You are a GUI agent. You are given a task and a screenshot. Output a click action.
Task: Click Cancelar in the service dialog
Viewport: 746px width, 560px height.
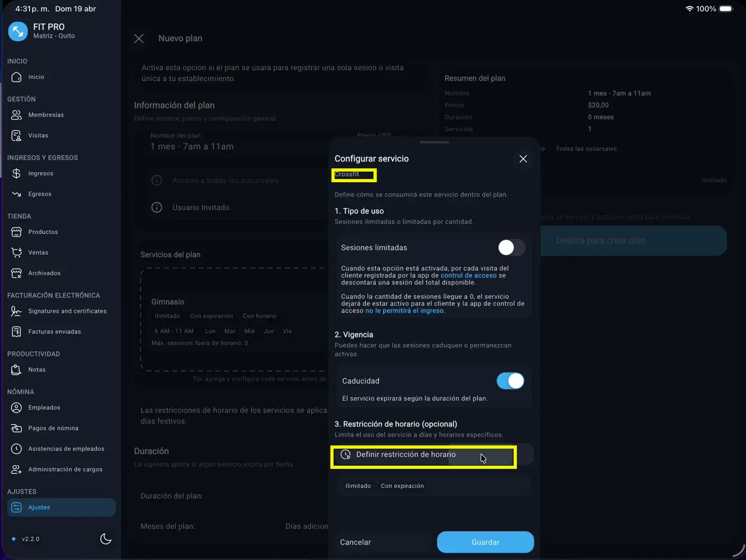coord(355,542)
